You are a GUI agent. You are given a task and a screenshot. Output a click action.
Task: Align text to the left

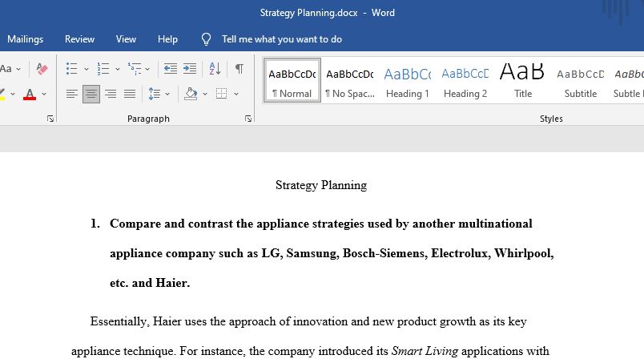coord(72,94)
